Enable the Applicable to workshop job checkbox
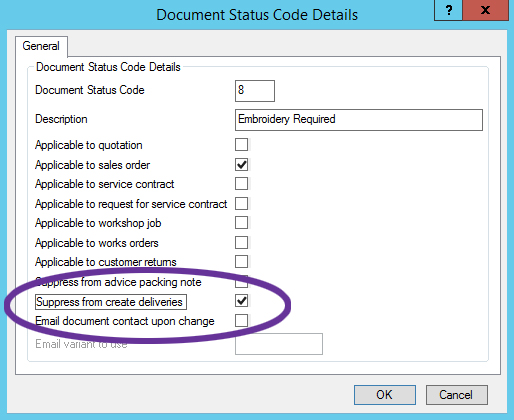The height and width of the screenshot is (420, 514). 241,223
